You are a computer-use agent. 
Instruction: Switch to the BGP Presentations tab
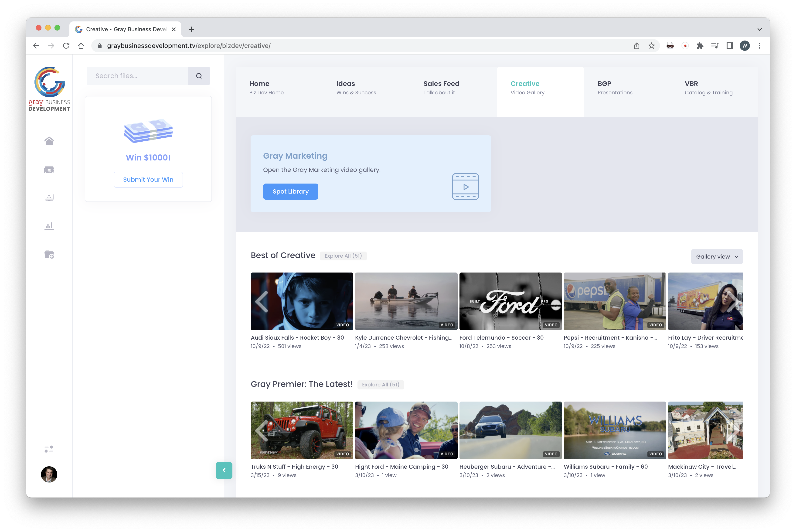coord(627,92)
